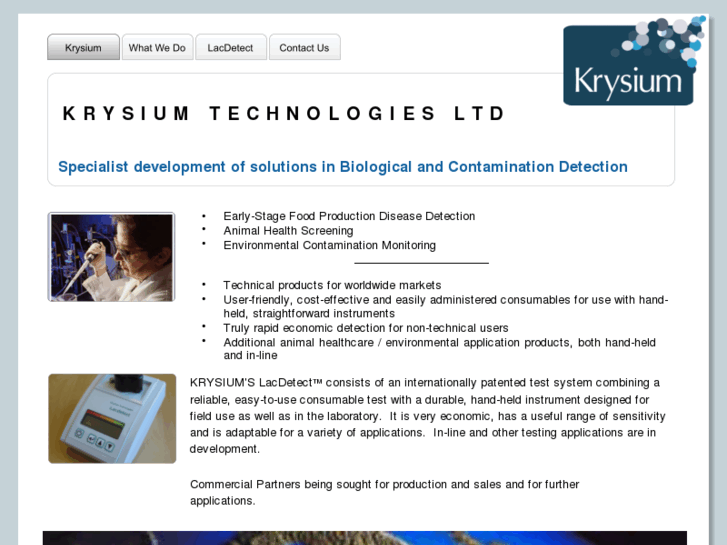Click the Krysium logo in the corner
This screenshot has height=545, width=727.
(x=633, y=62)
